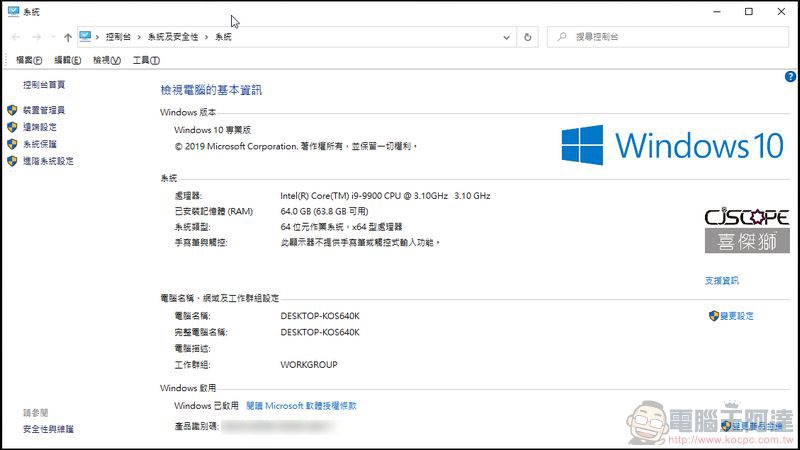Select 系統及安全性 in breadcrumb path

pos(173,37)
